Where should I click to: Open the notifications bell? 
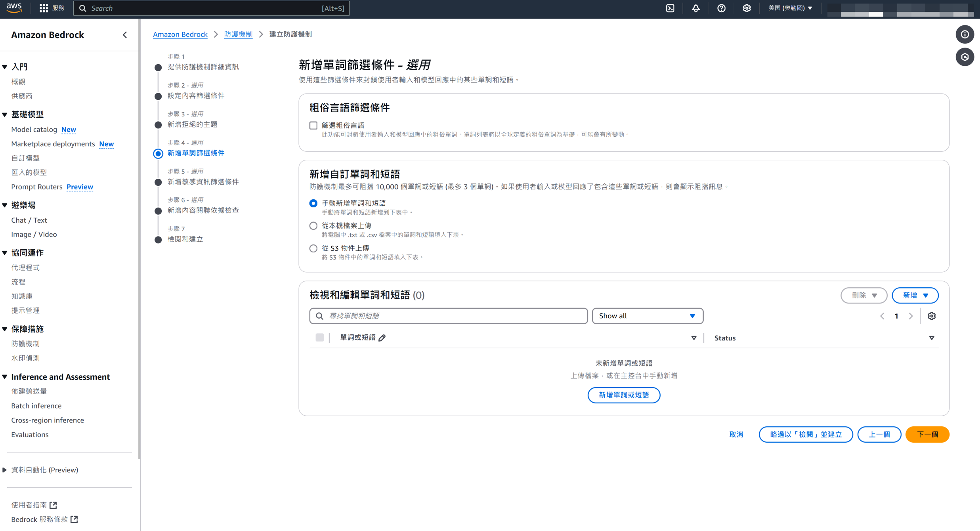click(696, 8)
